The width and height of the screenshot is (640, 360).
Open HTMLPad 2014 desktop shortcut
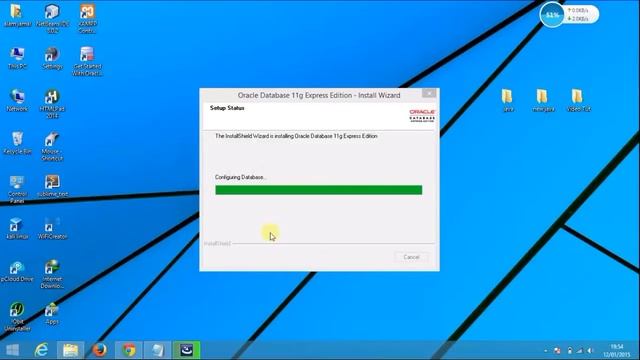tap(52, 104)
